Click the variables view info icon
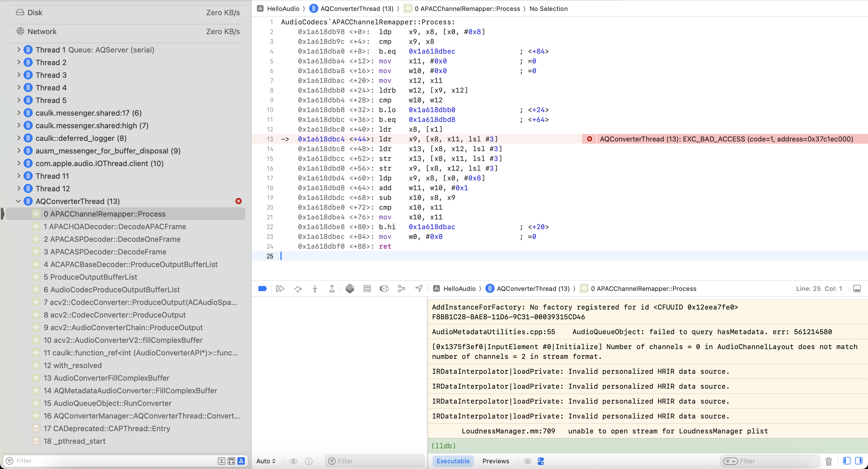 click(x=309, y=461)
